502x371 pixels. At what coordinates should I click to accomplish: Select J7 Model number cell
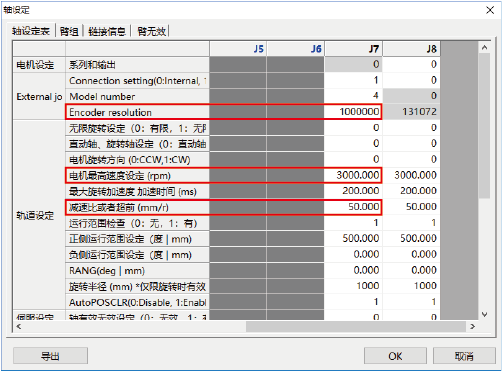pyautogui.click(x=353, y=96)
